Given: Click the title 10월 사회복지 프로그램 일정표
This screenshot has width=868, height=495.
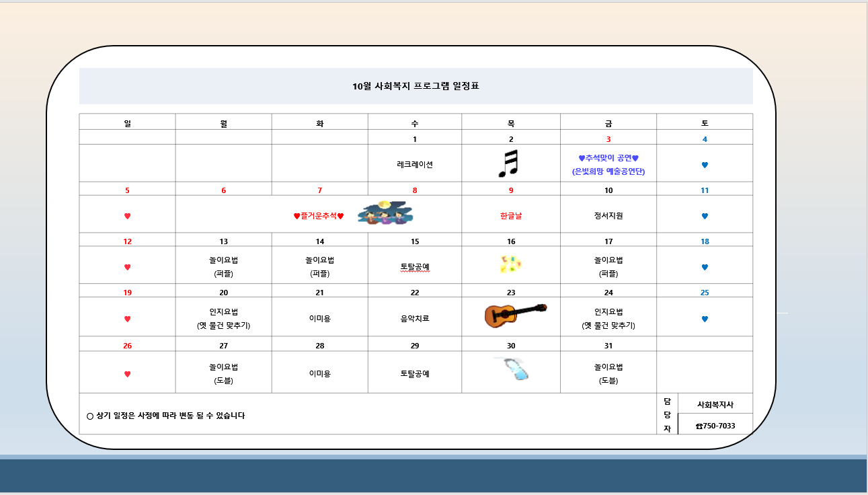Looking at the screenshot, I should 416,86.
